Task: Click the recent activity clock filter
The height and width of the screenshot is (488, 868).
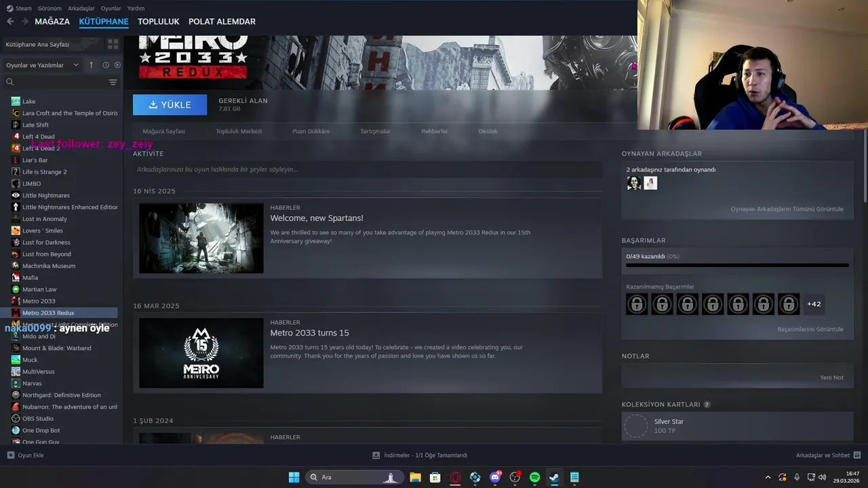Action: (106, 65)
